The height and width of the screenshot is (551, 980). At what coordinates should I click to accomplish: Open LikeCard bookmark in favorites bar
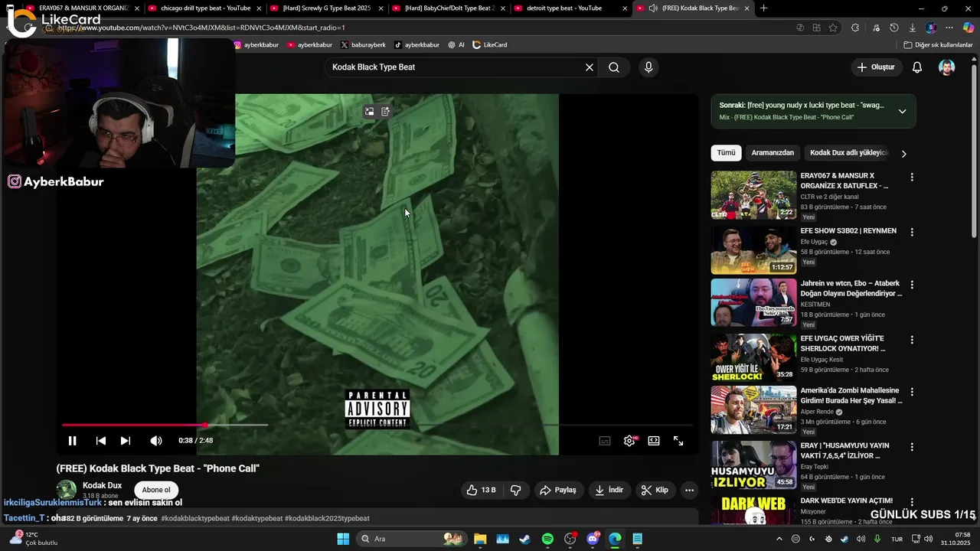(490, 45)
